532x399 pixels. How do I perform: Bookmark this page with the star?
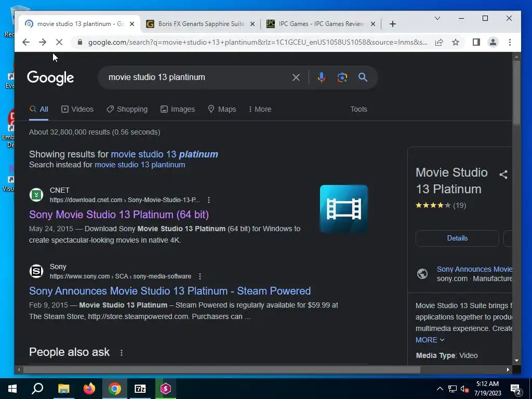click(456, 42)
